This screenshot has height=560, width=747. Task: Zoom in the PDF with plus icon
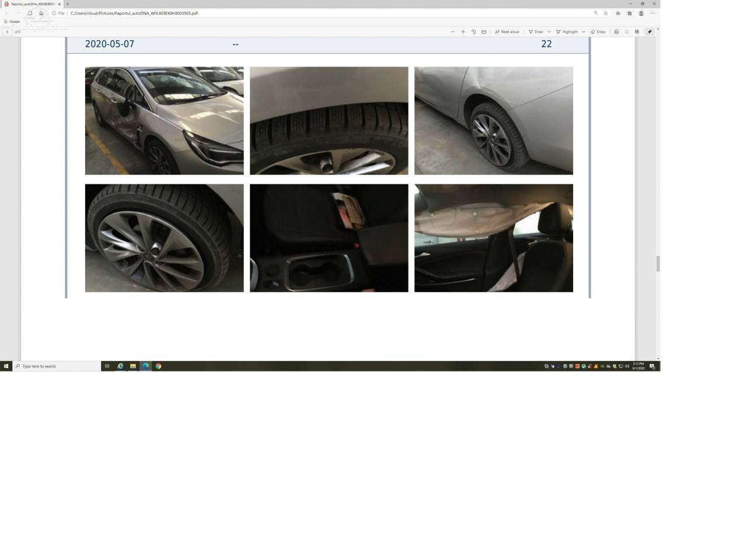coord(463,32)
